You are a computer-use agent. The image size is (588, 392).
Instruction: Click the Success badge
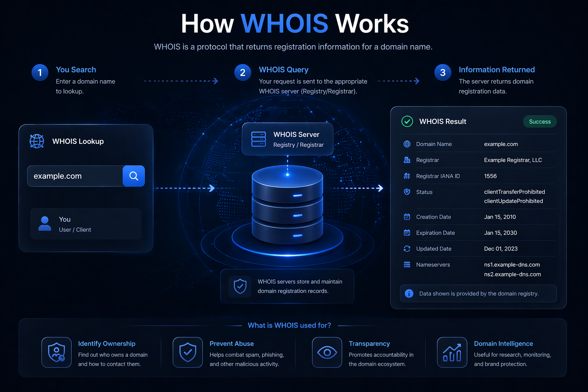pyautogui.click(x=540, y=121)
